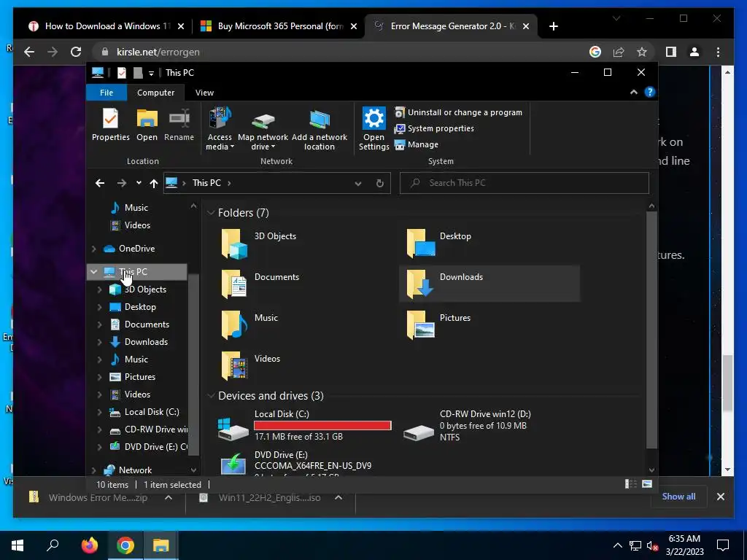
Task: Open Firefox from the taskbar
Action: click(90, 545)
